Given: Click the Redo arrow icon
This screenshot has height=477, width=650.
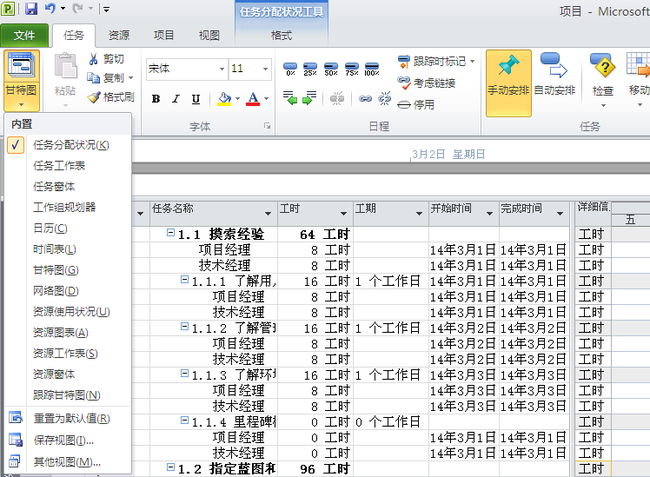Looking at the screenshot, I should pyautogui.click(x=78, y=8).
